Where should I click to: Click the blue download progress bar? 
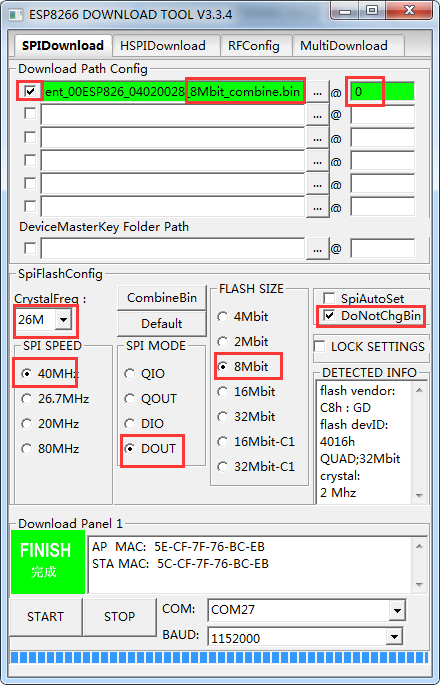click(x=220, y=657)
